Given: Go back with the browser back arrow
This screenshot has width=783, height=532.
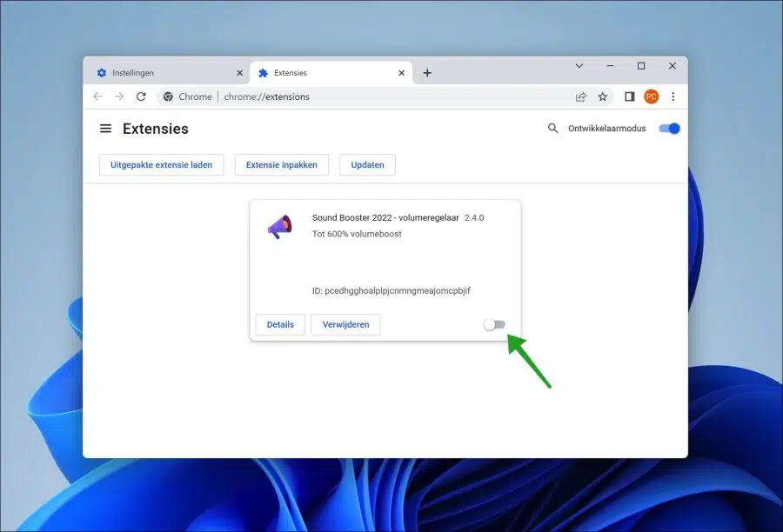Looking at the screenshot, I should (97, 96).
